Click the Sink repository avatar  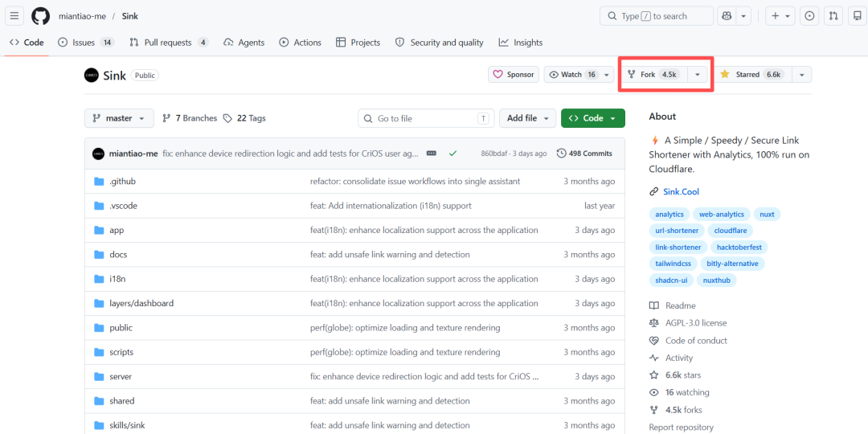point(92,76)
